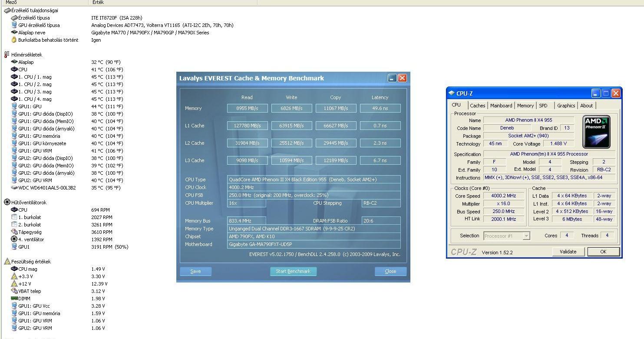
Task: Click the L1 Cache Read 127780 MB/s field
Action: [248, 126]
